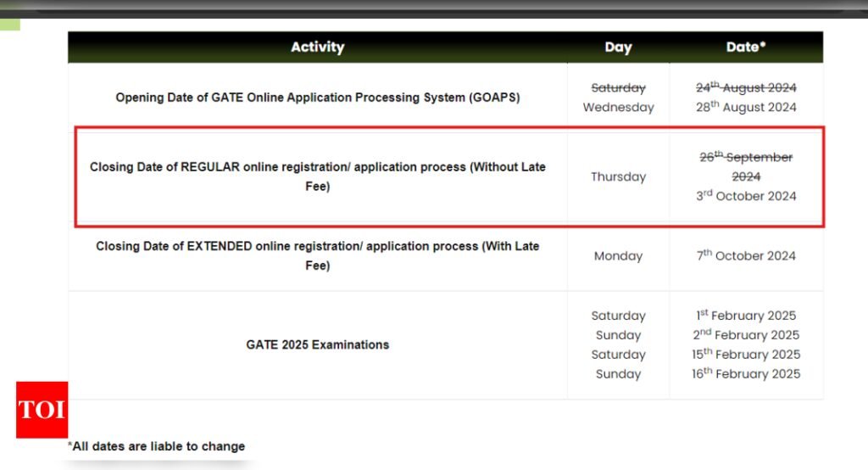Click the GOAPS opening date activity text
The image size is (868, 470).
click(318, 98)
